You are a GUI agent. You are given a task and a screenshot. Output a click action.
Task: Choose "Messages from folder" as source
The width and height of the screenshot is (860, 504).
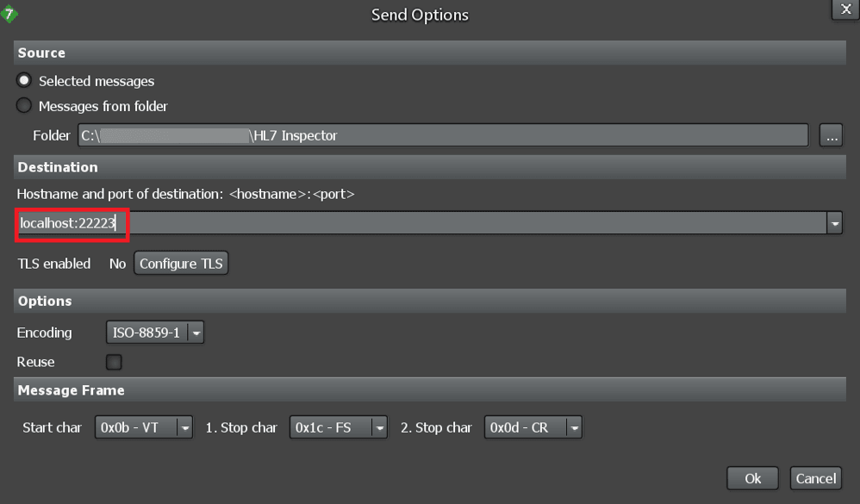point(23,105)
